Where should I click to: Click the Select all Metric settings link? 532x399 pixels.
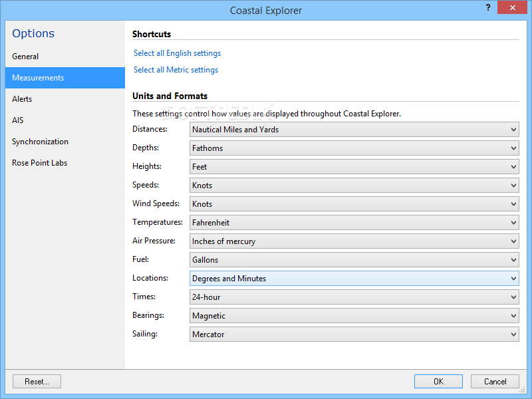coord(176,70)
